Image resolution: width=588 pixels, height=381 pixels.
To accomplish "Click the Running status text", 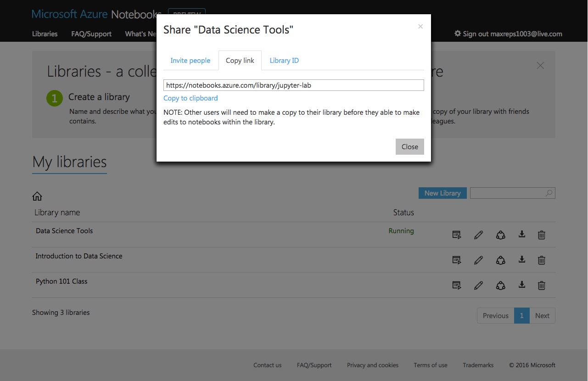I will click(x=401, y=231).
